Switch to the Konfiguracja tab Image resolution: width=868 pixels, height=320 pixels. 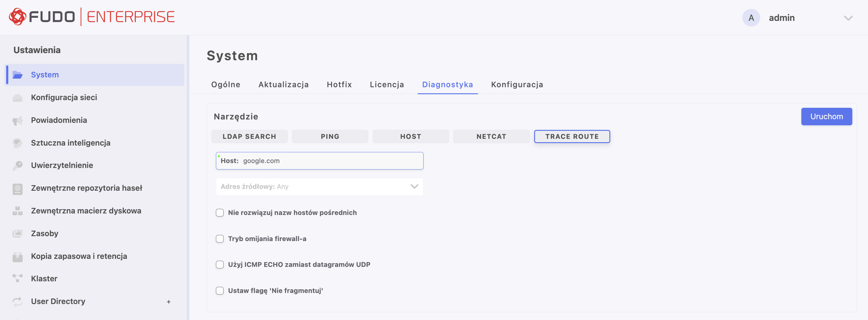click(x=517, y=84)
